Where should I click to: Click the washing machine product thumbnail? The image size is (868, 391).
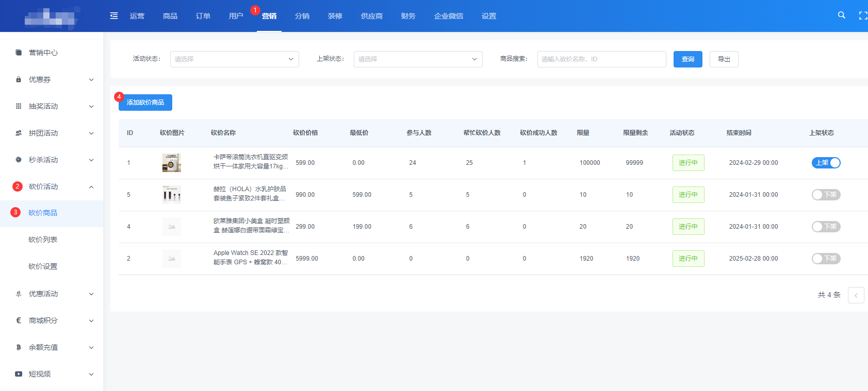(x=171, y=163)
